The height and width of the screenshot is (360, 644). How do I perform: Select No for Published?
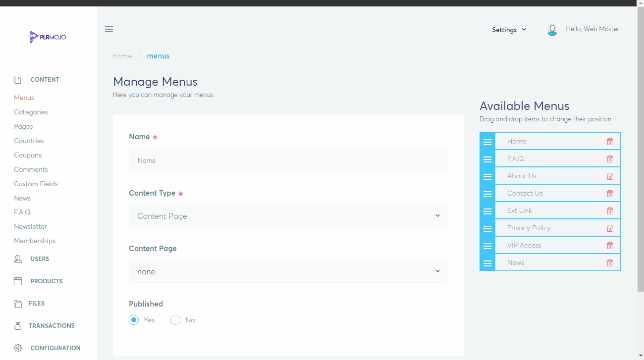[x=175, y=320]
